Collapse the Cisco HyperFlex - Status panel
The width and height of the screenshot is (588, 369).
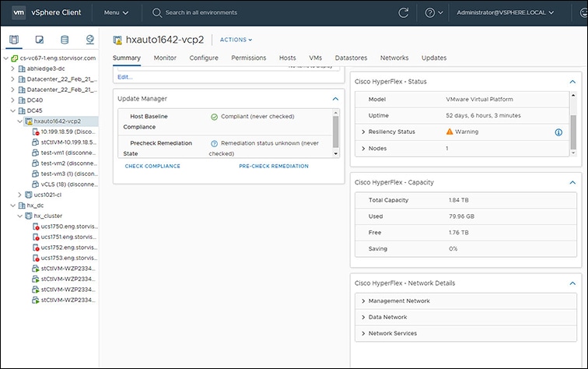[572, 82]
